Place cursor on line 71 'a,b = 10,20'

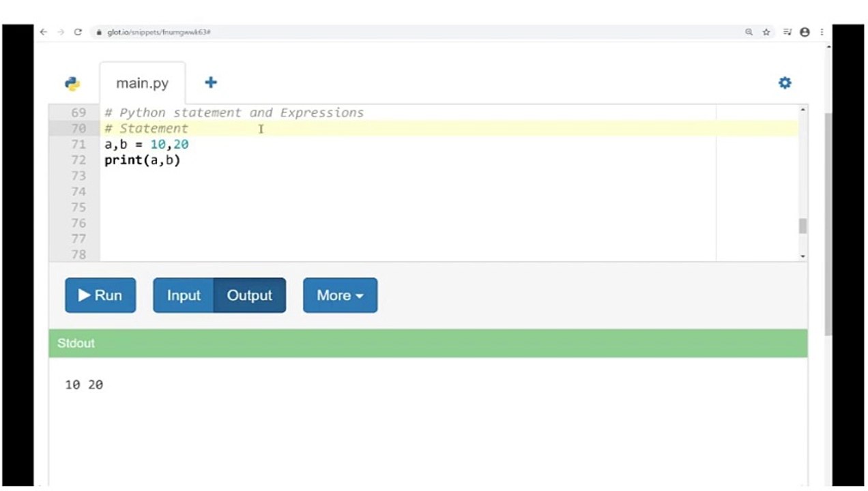click(x=146, y=144)
